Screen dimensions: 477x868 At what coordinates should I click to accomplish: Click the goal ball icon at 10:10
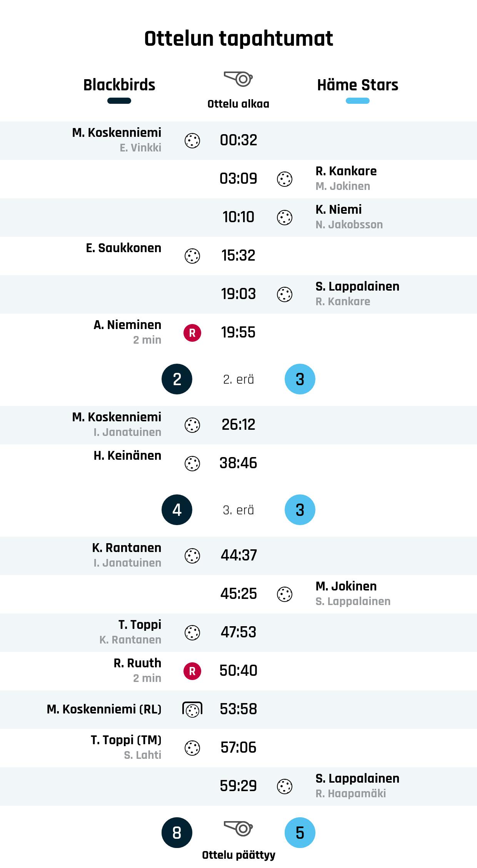[285, 218]
